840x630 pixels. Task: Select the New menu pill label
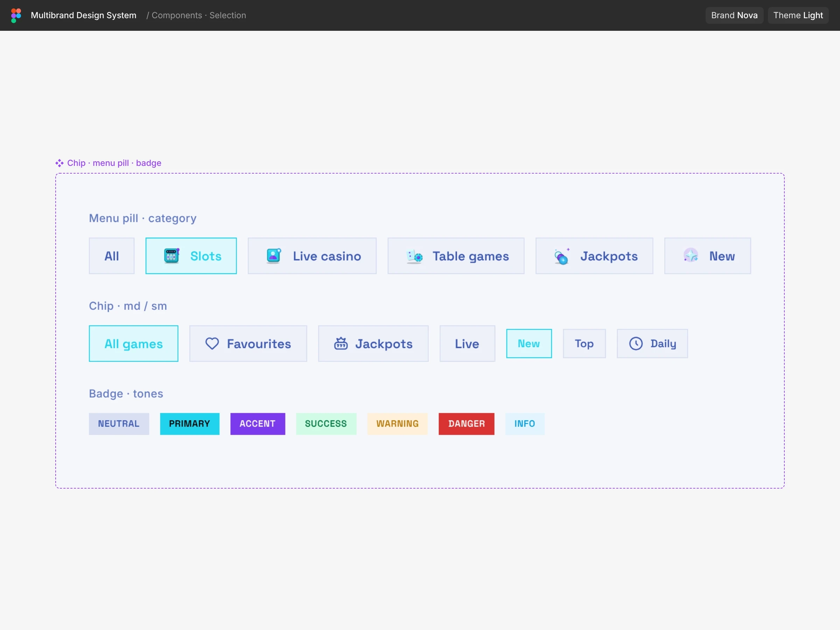[722, 256]
